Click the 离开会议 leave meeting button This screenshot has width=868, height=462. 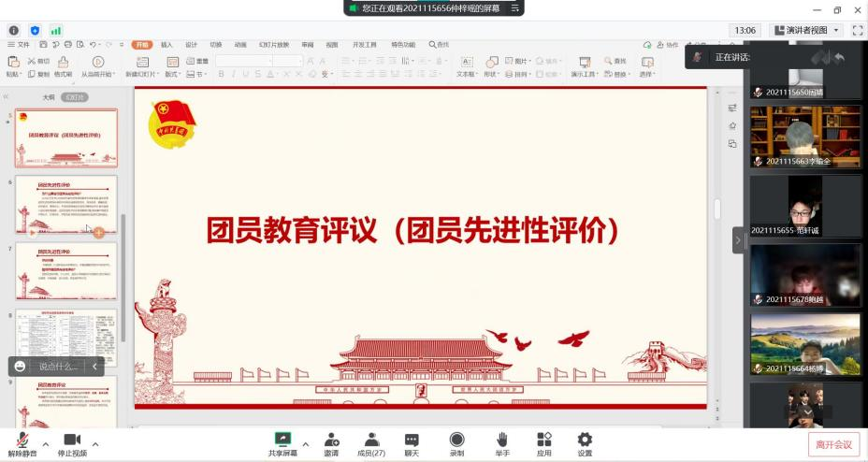click(x=832, y=444)
